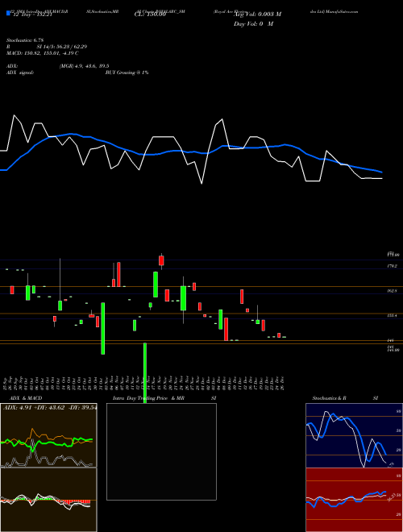Viewport: 403px width, 532px height.
Task: Click the 'ADX & MACD' panel title
Action: [26, 398]
